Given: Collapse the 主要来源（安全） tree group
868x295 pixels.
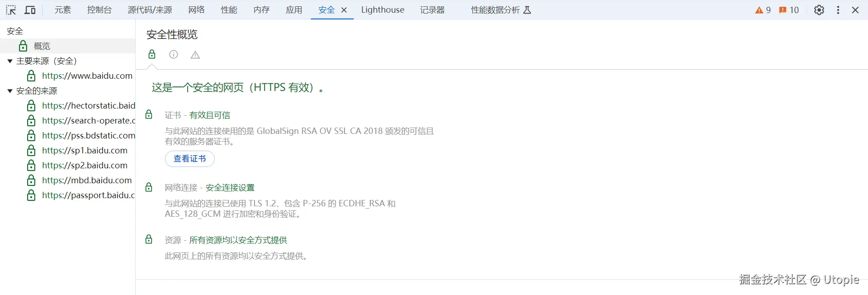Looking at the screenshot, I should pyautogui.click(x=10, y=61).
